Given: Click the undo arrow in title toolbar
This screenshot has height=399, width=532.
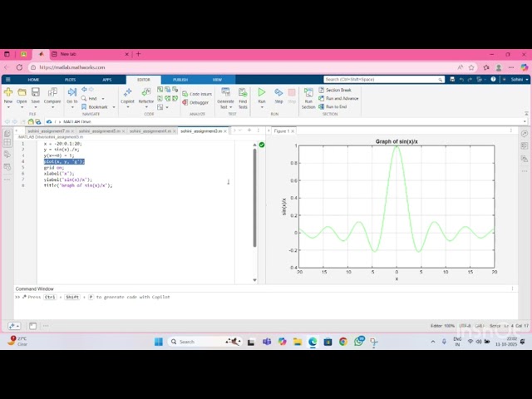Looking at the screenshot, I should click(461, 79).
